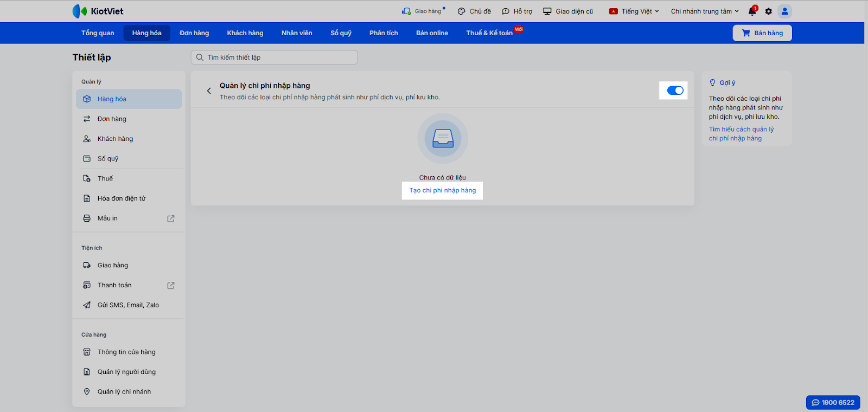This screenshot has width=868, height=412.
Task: Click the Hàng hóa box icon in sidebar
Action: [87, 99]
